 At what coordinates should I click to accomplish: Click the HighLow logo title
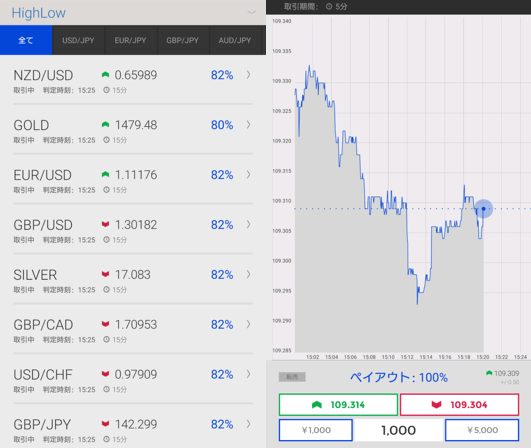(39, 13)
